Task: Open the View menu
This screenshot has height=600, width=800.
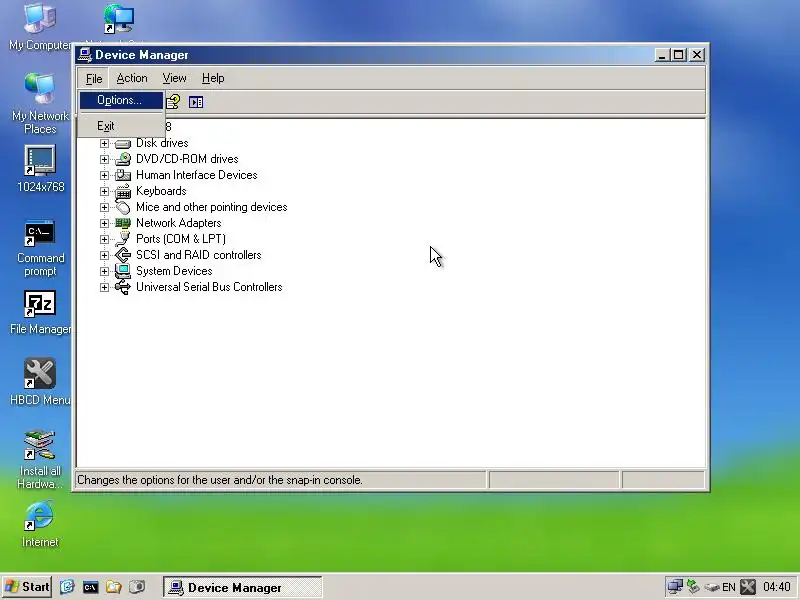Action: (174, 78)
